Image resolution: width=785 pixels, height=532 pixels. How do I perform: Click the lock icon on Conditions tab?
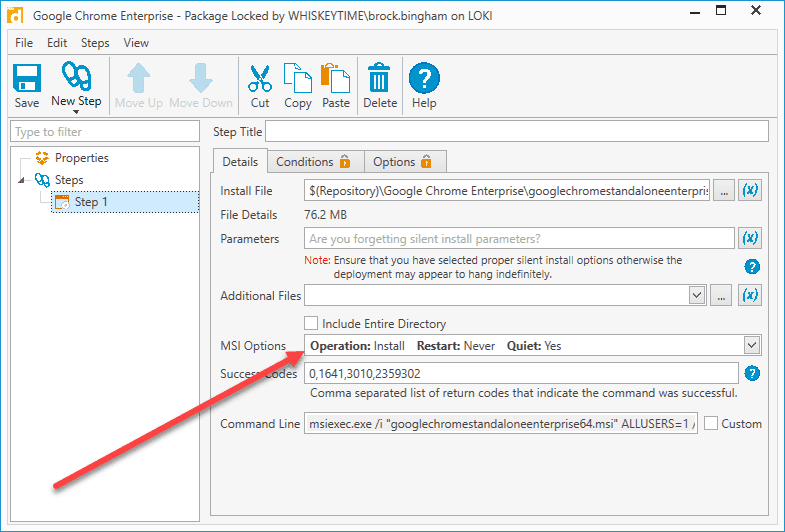(345, 161)
